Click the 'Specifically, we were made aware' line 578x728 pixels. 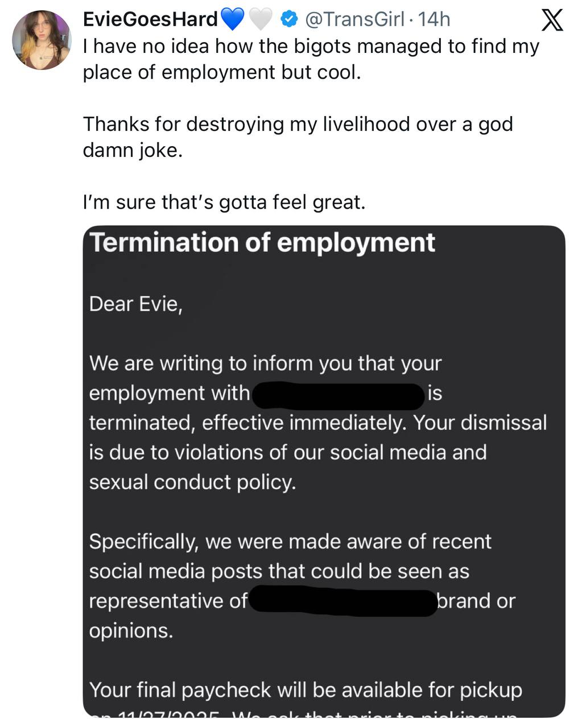290,541
